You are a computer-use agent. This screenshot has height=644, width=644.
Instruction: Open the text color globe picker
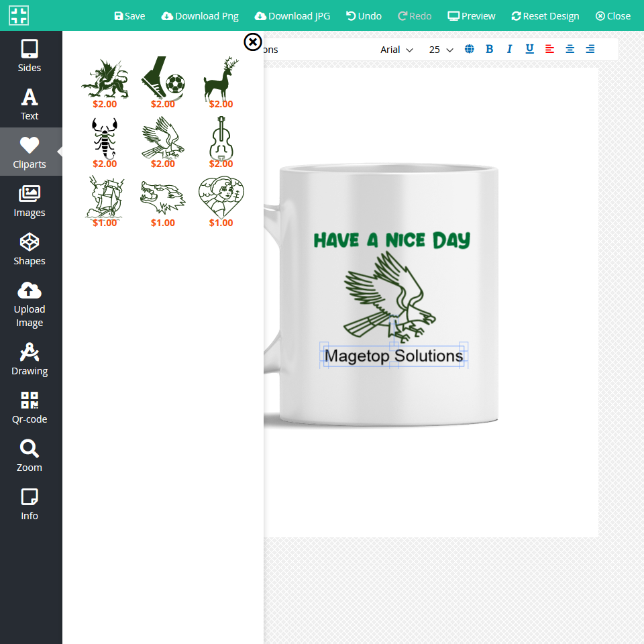tap(469, 49)
